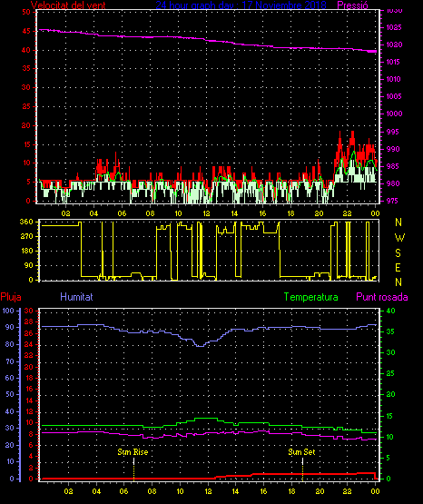
Task: Click the '270' wind direction axis value
Action: click(26, 236)
